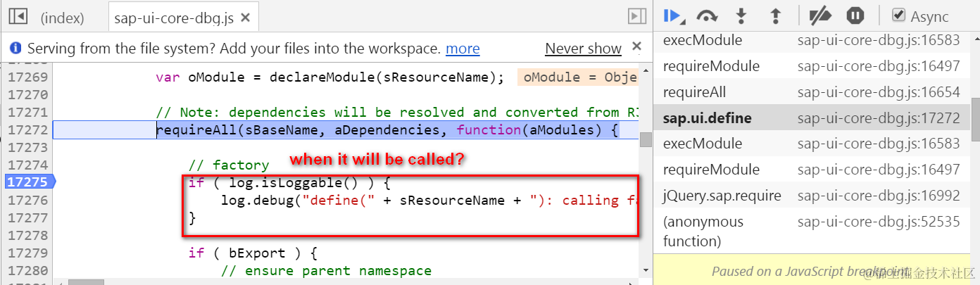The width and height of the screenshot is (980, 285).
Task: Click the 'if ( bExport ) {' code line
Action: pyautogui.click(x=253, y=253)
